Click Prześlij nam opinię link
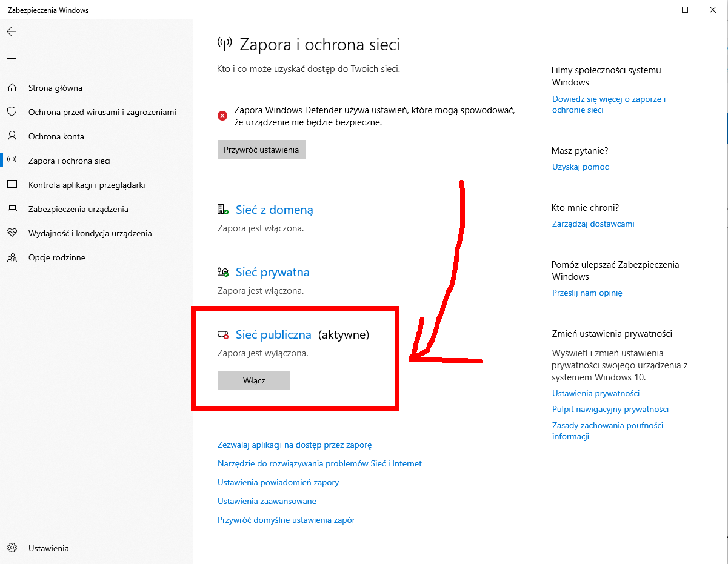Viewport: 728px width, 564px height. 587,293
